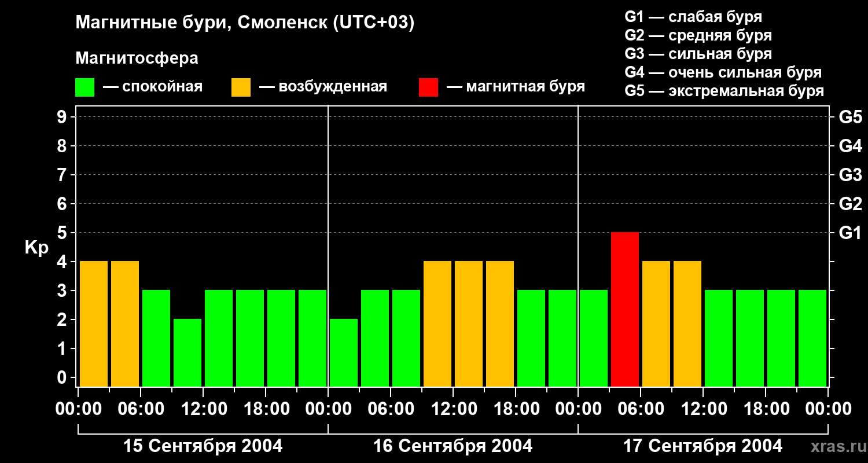Click the 'Магнитосфера' heading
This screenshot has height=463, width=868.
coord(137,58)
